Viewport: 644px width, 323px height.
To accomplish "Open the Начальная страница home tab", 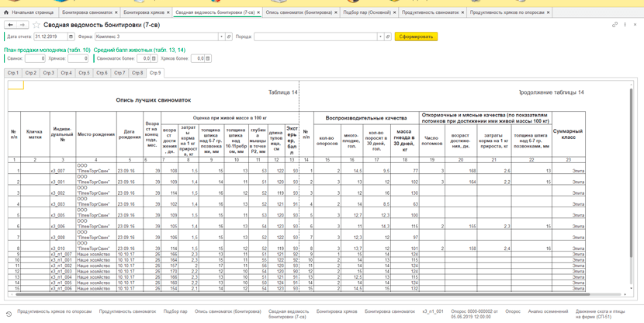I will point(29,12).
